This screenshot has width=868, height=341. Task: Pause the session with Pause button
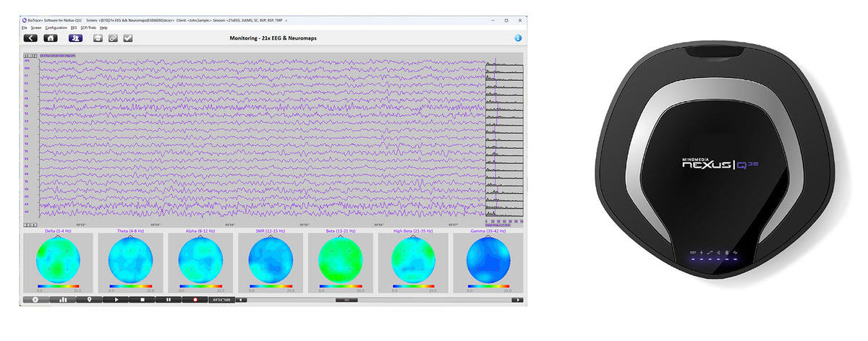pos(169,299)
